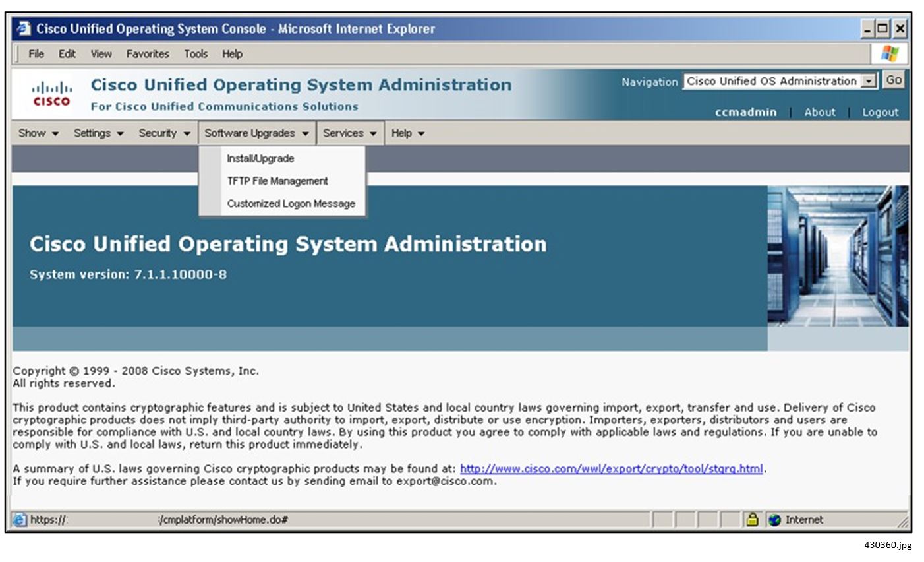Click the Internet zone globe icon
924x562 pixels.
(x=774, y=520)
